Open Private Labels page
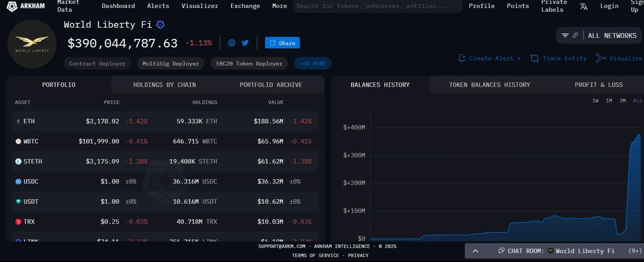 [554, 6]
